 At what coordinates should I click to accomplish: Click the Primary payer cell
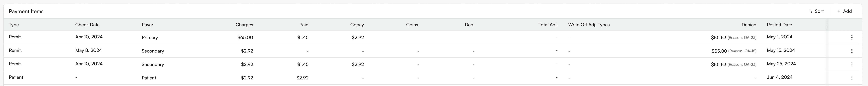point(150,37)
